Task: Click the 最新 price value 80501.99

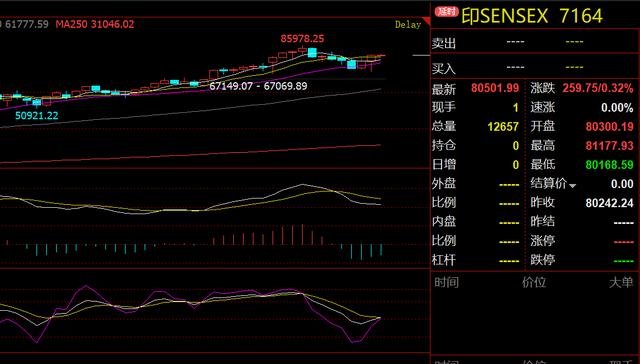Action: [495, 88]
